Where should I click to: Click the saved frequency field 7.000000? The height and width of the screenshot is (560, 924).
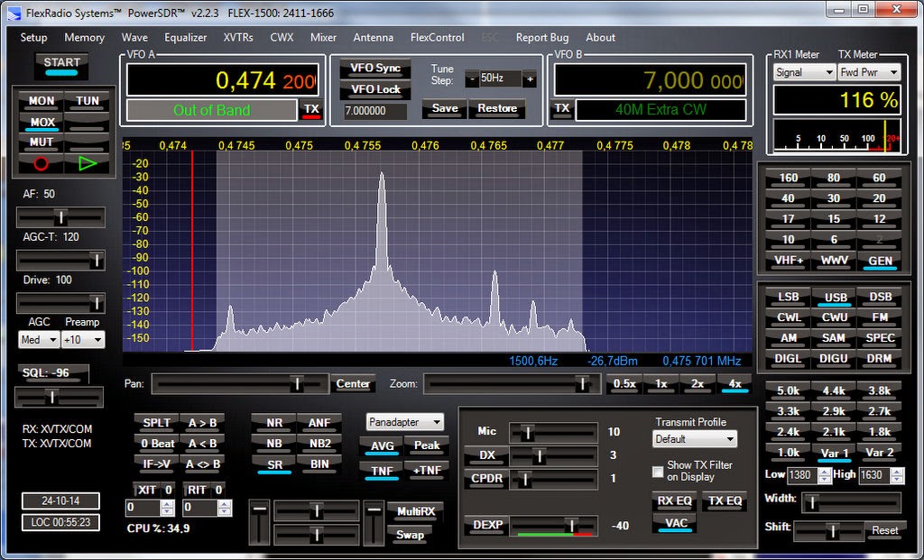(374, 111)
